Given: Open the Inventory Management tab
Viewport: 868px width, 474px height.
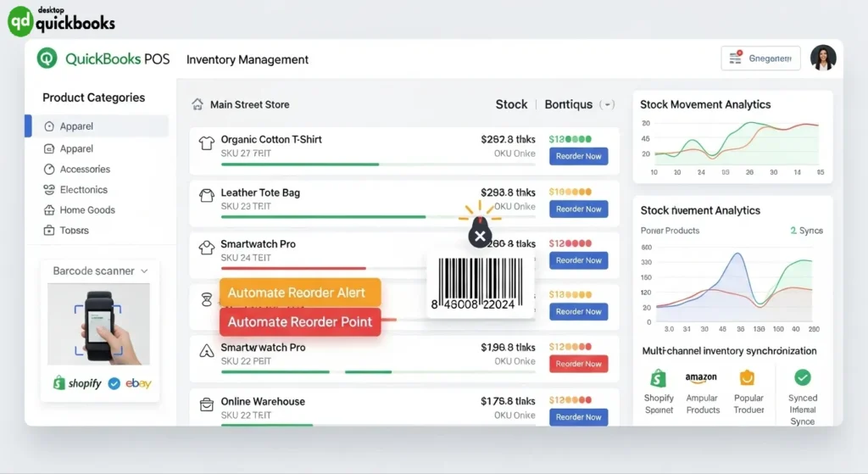Looking at the screenshot, I should point(248,59).
